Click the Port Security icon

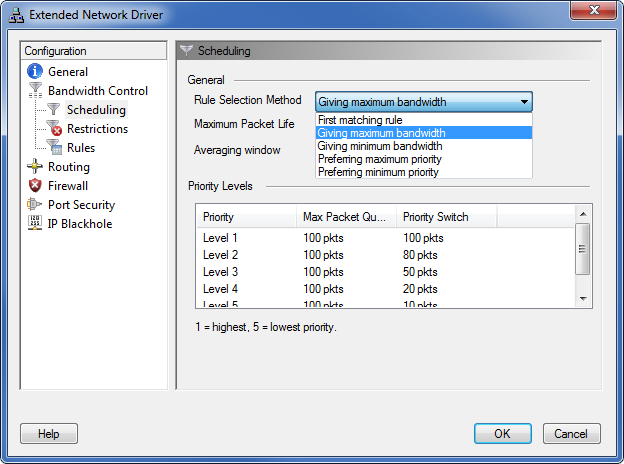[x=35, y=205]
